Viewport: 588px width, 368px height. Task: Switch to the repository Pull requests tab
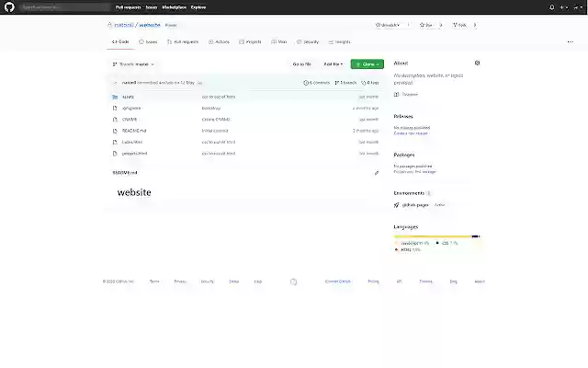[183, 41]
